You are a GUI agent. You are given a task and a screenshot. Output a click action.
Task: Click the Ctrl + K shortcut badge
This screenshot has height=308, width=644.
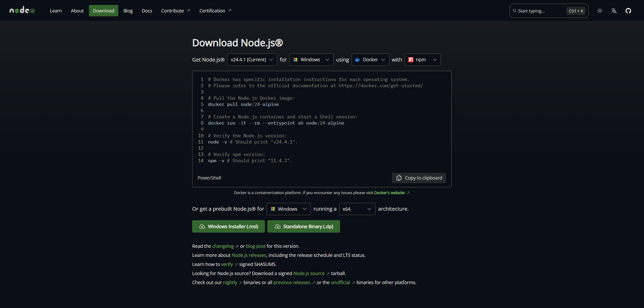point(576,11)
